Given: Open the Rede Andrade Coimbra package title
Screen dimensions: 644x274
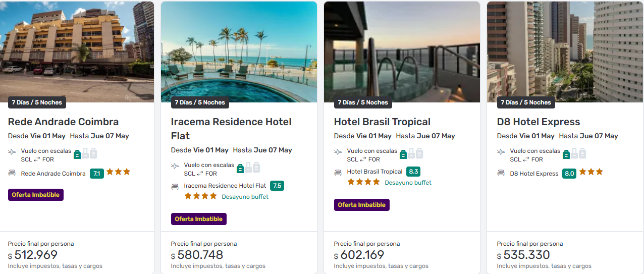Looking at the screenshot, I should (63, 122).
